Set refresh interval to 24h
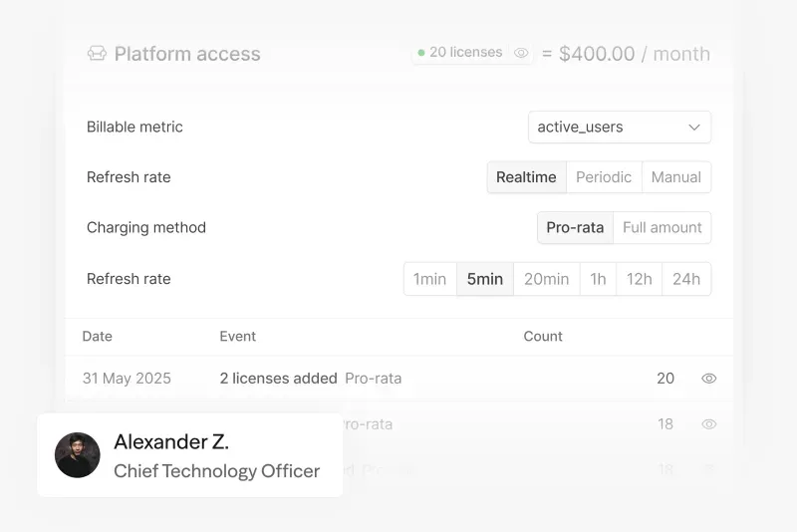797x532 pixels. click(x=686, y=279)
